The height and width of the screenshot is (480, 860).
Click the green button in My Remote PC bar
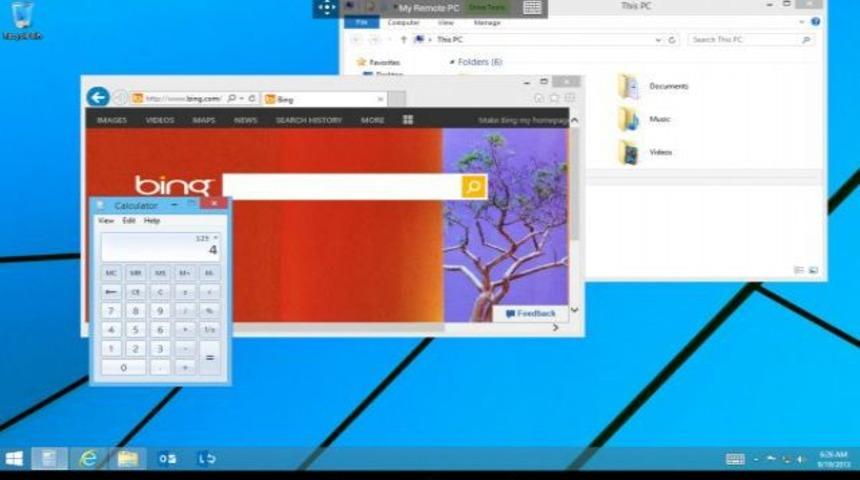click(x=487, y=8)
